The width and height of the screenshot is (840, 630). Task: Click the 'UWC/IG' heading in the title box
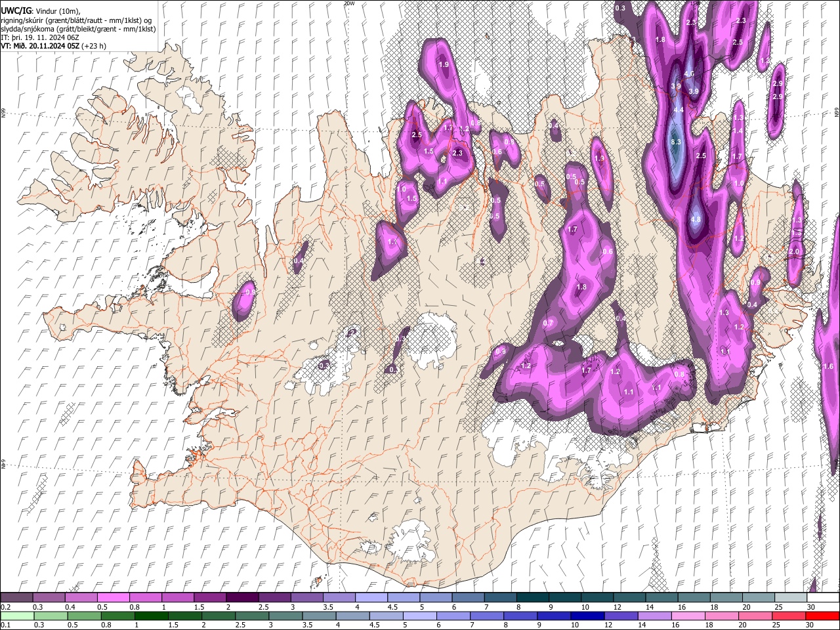(15, 10)
